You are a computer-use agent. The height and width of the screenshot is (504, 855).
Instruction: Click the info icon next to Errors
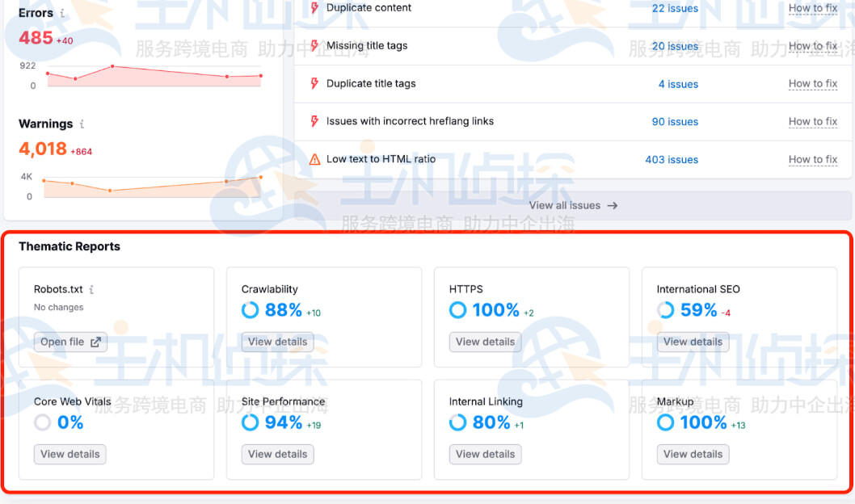62,13
